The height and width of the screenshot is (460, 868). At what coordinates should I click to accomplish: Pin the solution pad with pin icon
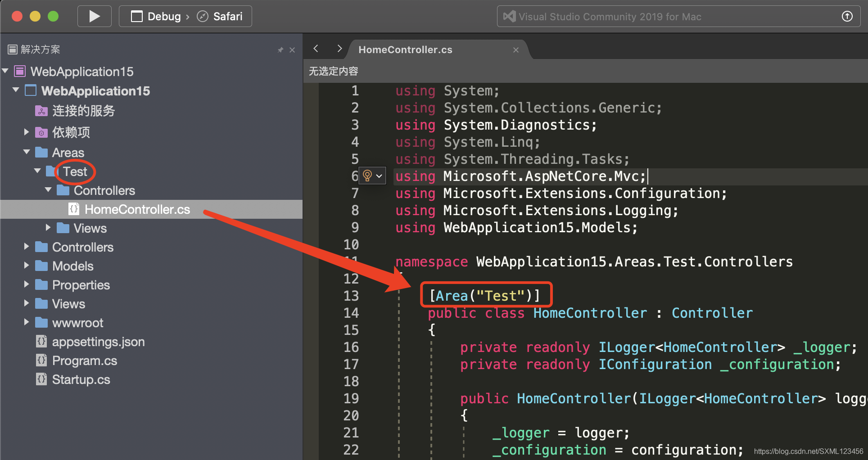(280, 50)
